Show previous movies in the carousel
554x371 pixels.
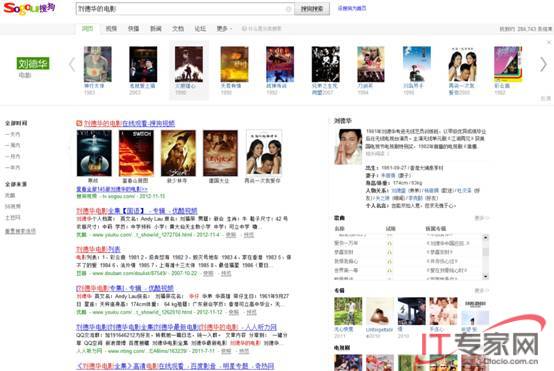(x=72, y=65)
